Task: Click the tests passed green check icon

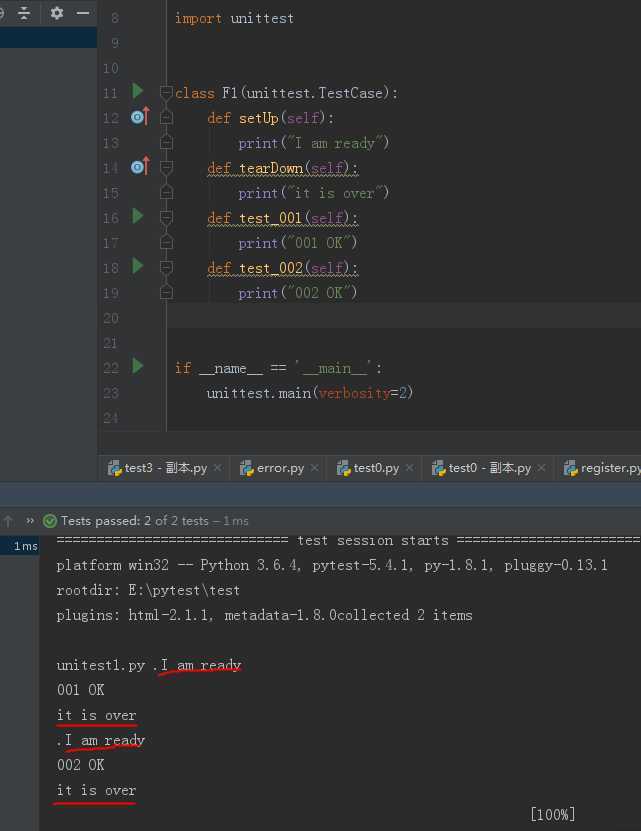Action: [x=50, y=521]
